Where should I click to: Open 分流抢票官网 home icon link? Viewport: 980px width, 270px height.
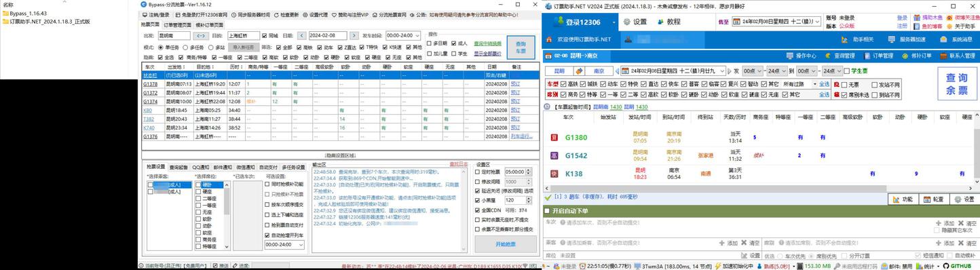click(375, 14)
